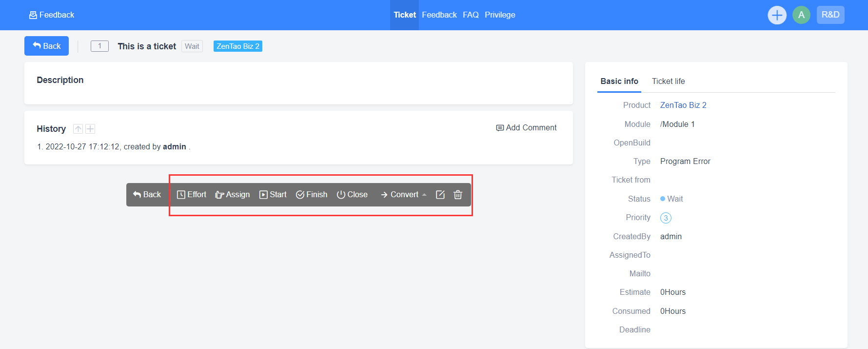Start the ticket from the toolbar

point(273,195)
